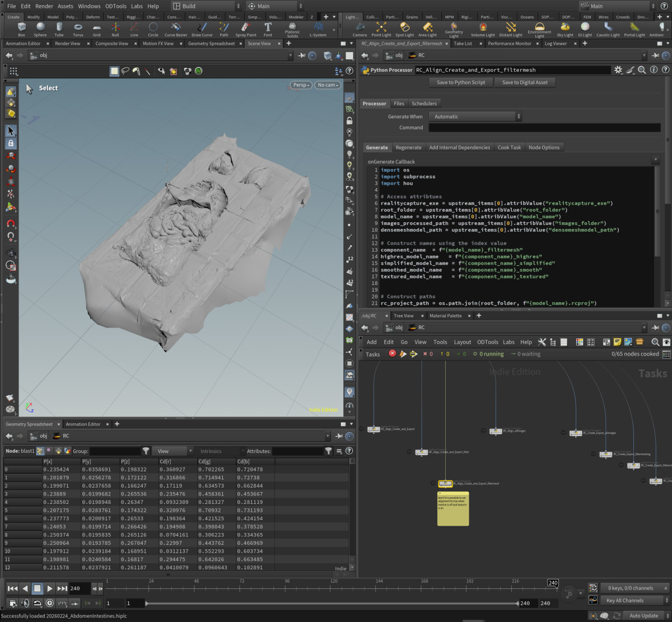672x622 pixels.
Task: Click the Distant Light shelf tool
Action: (x=511, y=29)
